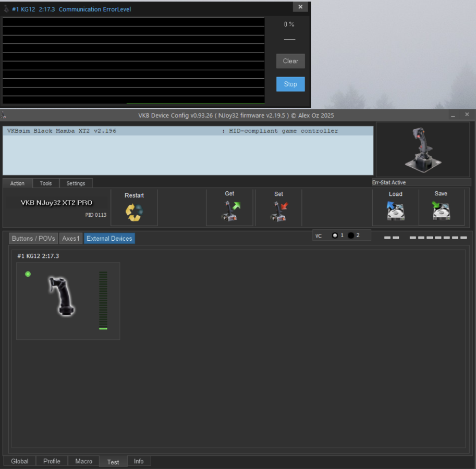This screenshot has height=469, width=476.
Task: Go to the Global bottom tab
Action: pos(20,461)
